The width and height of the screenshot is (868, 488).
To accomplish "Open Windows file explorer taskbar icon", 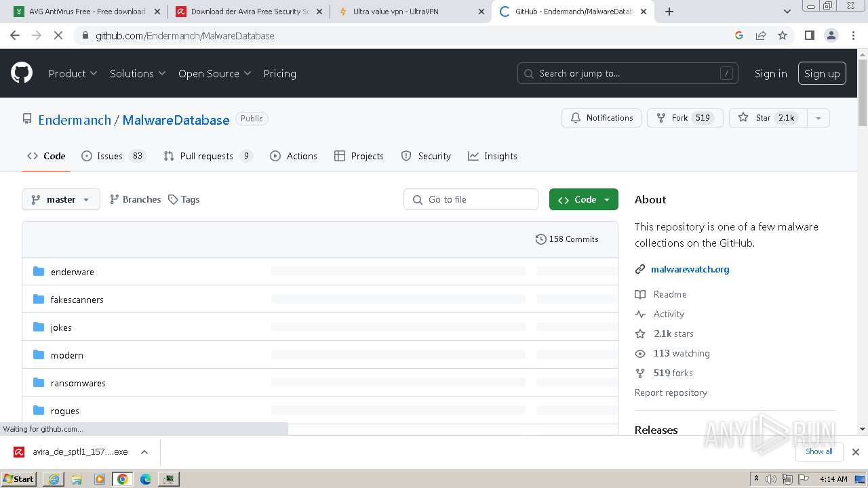I will pos(77,479).
